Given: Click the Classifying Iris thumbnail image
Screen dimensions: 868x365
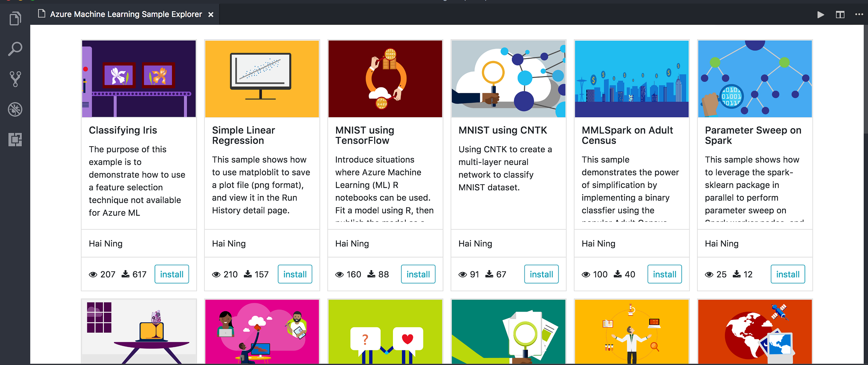Looking at the screenshot, I should (139, 78).
